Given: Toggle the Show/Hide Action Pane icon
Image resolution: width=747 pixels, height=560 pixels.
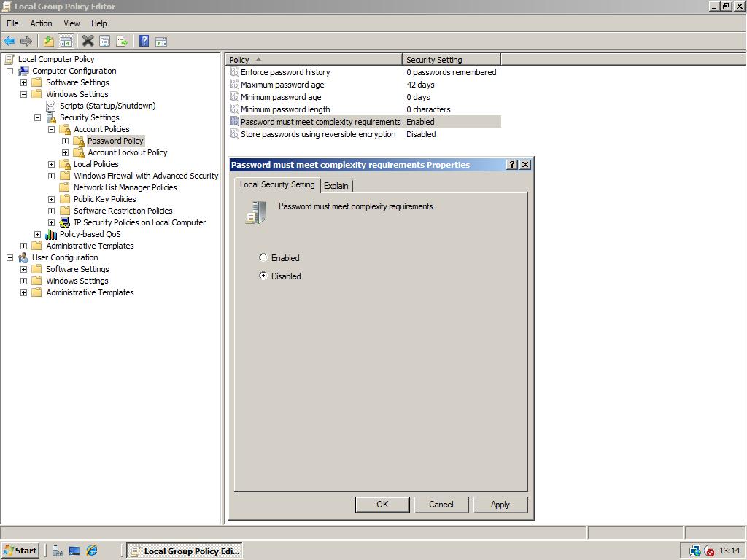Looking at the screenshot, I should pos(161,42).
